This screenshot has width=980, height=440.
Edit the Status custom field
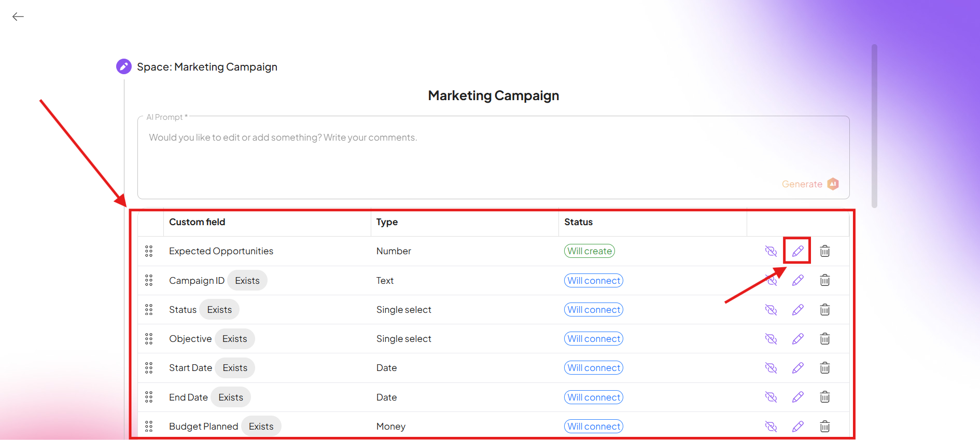(x=797, y=310)
